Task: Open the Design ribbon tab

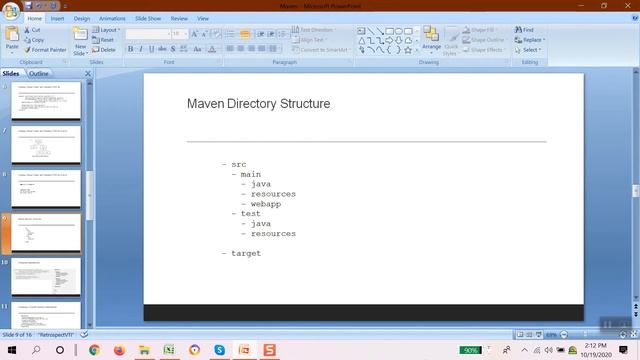Action: tap(82, 18)
